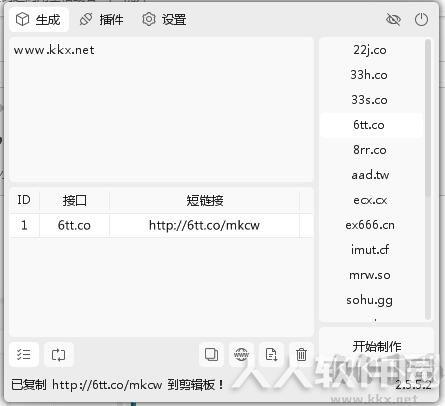Screen dimensions: 445x406
Task: Select the 33h.co interface
Action: click(x=370, y=75)
